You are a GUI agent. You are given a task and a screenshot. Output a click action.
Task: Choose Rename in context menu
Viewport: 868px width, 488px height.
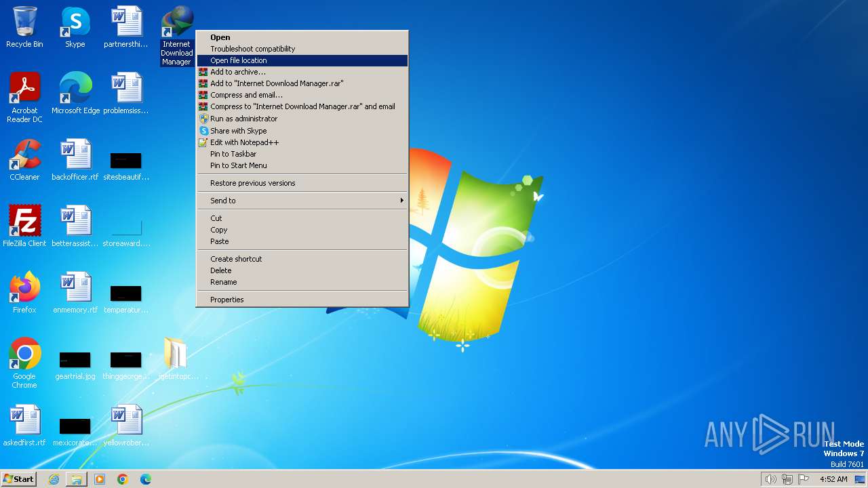[302, 282]
